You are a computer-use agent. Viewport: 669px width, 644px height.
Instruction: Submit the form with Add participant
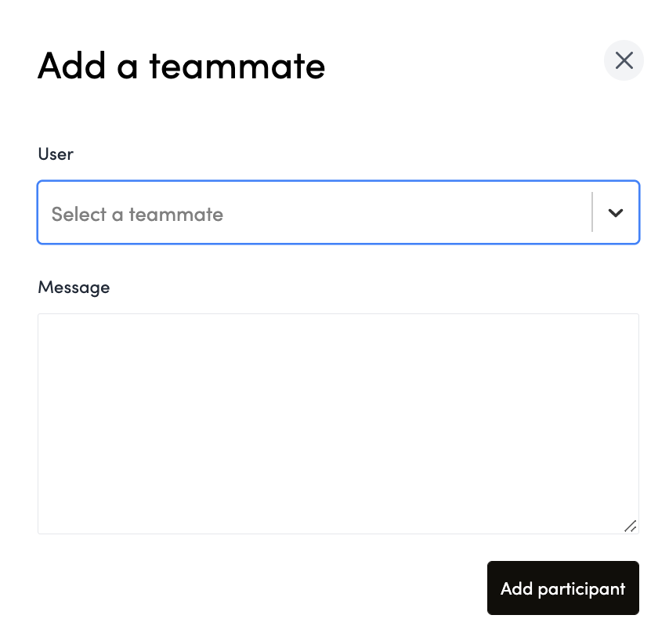point(562,588)
